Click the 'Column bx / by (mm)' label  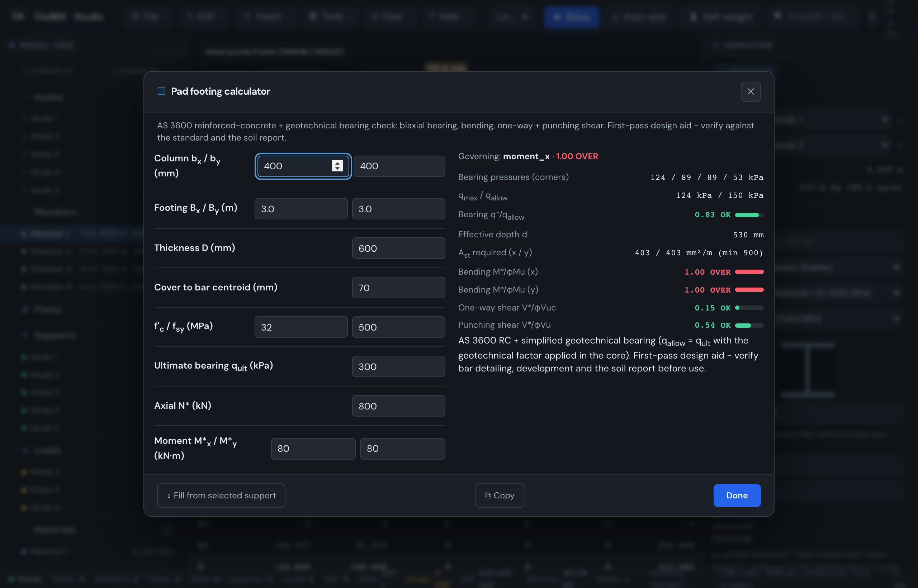[187, 166]
